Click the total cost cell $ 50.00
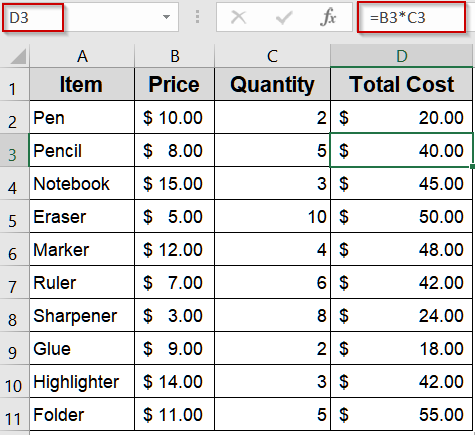The height and width of the screenshot is (435, 475). 402,216
